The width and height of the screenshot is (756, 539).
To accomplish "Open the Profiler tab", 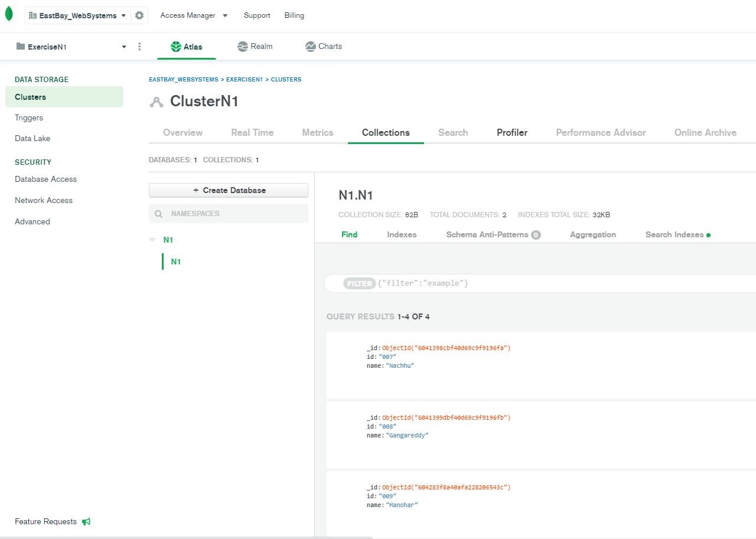I will (x=512, y=133).
